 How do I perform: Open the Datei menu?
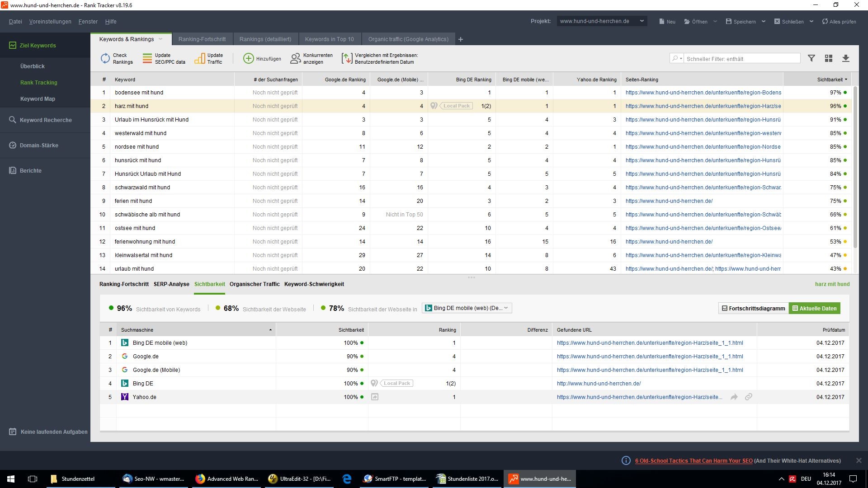point(15,21)
